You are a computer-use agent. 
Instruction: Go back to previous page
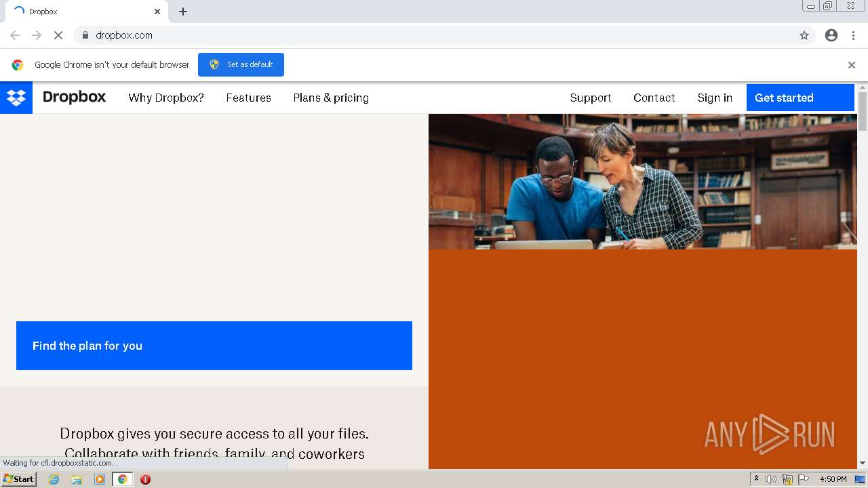(x=15, y=35)
